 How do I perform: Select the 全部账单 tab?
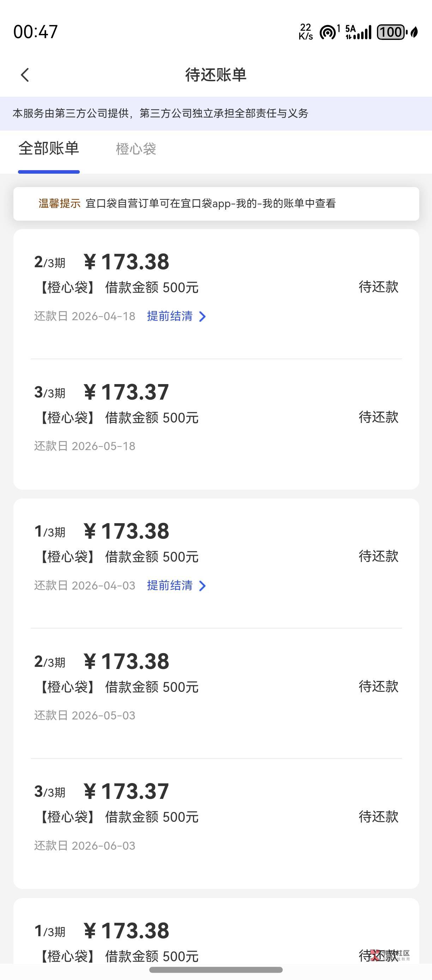[x=49, y=148]
